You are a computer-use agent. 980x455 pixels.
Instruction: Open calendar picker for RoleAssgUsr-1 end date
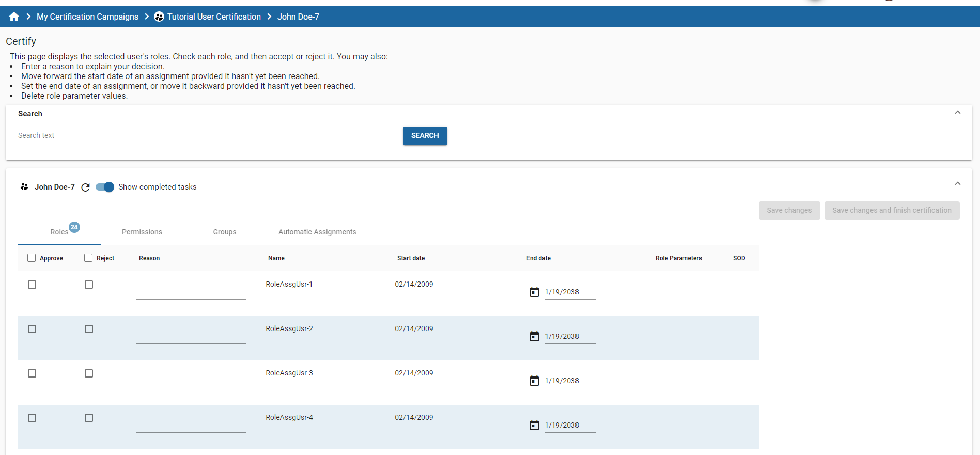tap(534, 292)
